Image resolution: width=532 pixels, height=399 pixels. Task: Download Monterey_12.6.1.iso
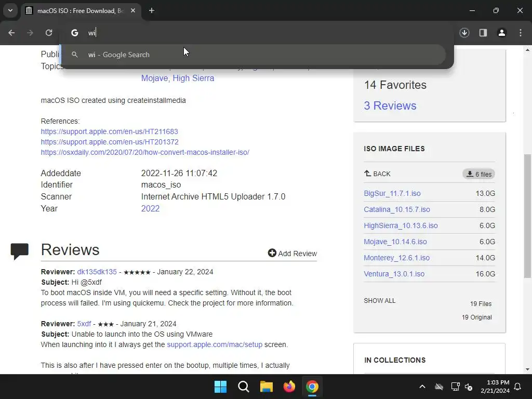(x=396, y=258)
